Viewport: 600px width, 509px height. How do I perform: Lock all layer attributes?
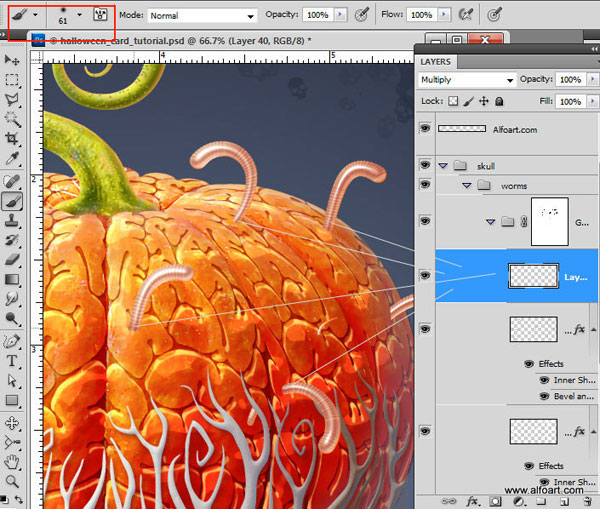499,101
